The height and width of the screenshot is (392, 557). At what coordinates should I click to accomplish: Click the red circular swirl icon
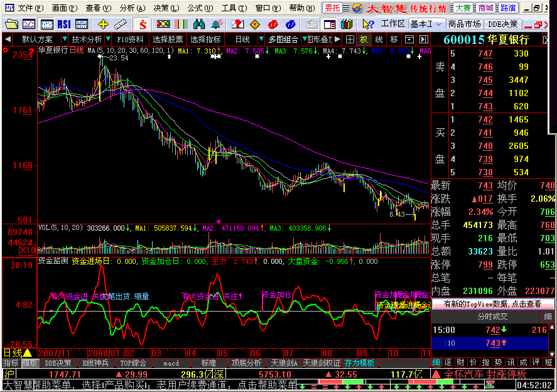(x=273, y=24)
